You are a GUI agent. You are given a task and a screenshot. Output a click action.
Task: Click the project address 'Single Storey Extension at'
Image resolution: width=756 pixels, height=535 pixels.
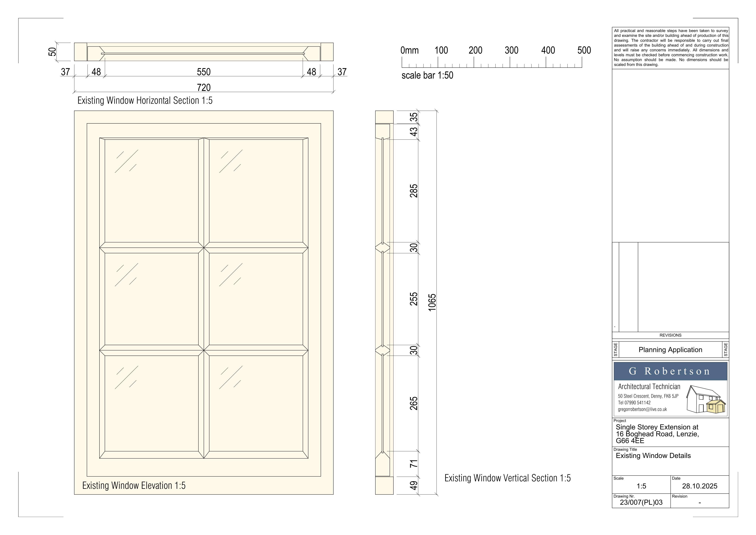tap(657, 427)
